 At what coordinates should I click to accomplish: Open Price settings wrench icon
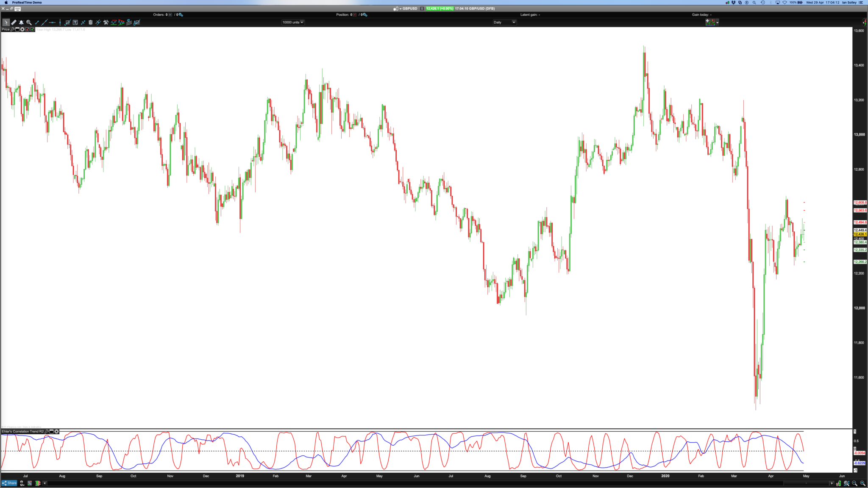tap(12, 29)
